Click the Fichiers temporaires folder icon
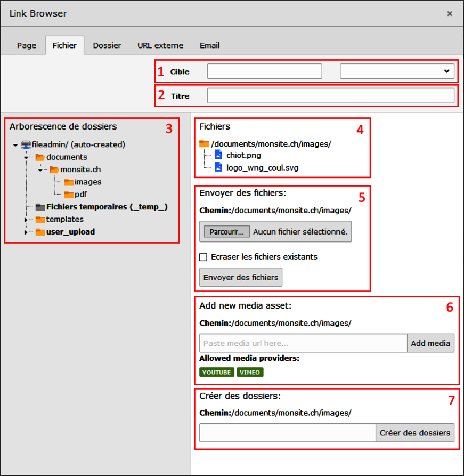 coord(40,207)
